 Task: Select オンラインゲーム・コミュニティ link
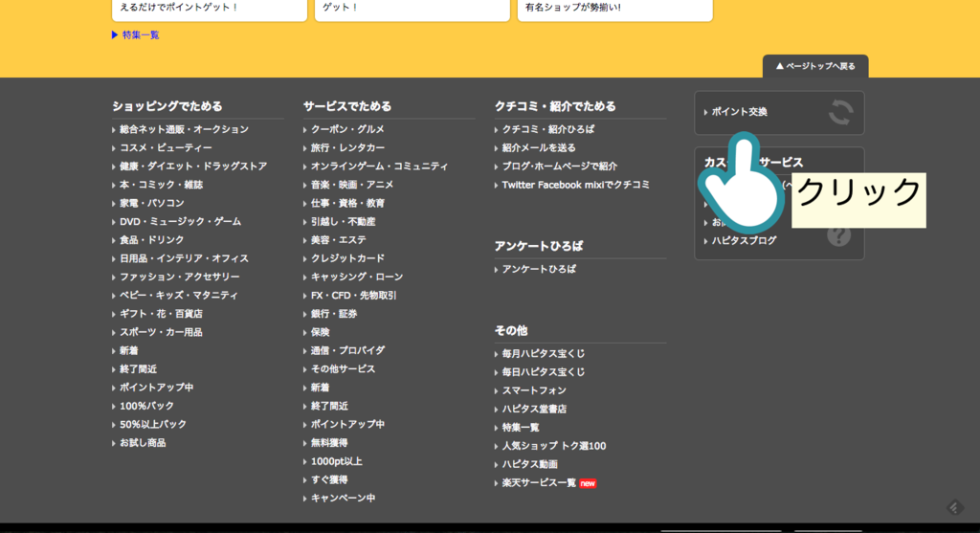pyautogui.click(x=379, y=167)
